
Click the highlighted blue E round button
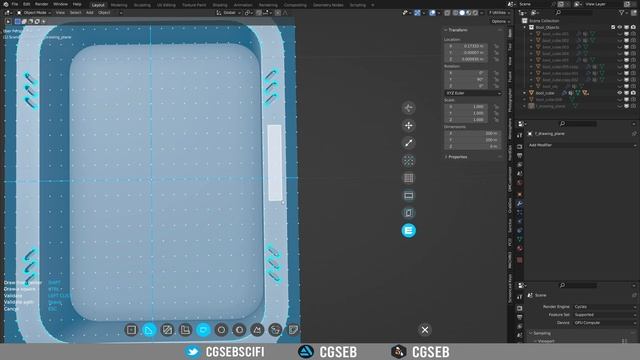(x=409, y=231)
